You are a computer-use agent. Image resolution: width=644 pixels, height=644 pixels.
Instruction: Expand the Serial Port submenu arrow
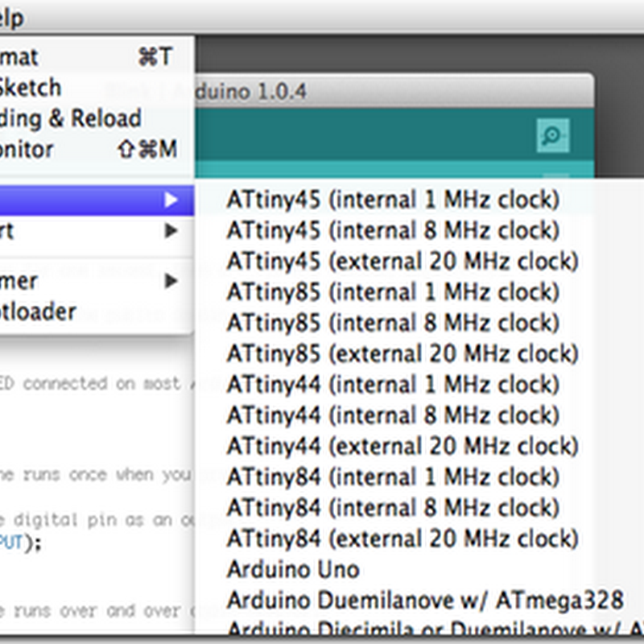click(171, 231)
